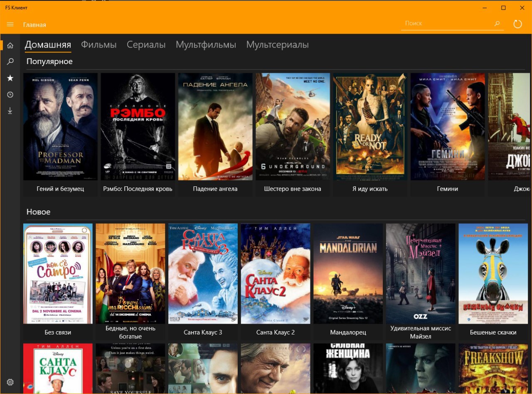
Task: Open the Save Yourself poster in bottom row
Action: pyautogui.click(x=131, y=368)
